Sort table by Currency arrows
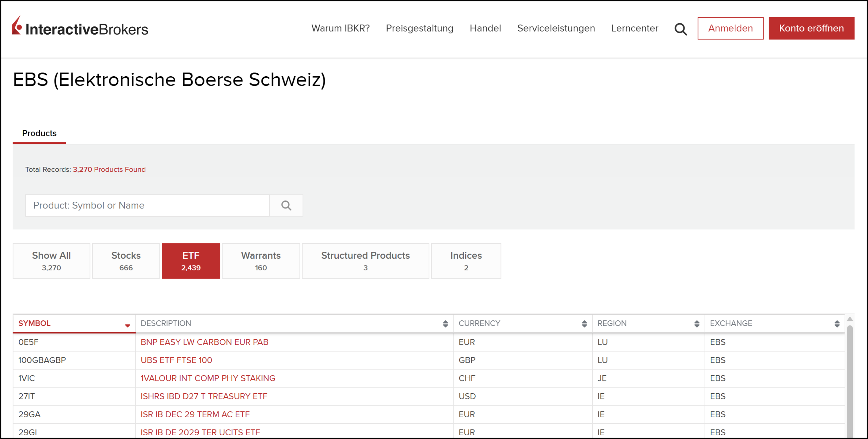 coord(584,324)
